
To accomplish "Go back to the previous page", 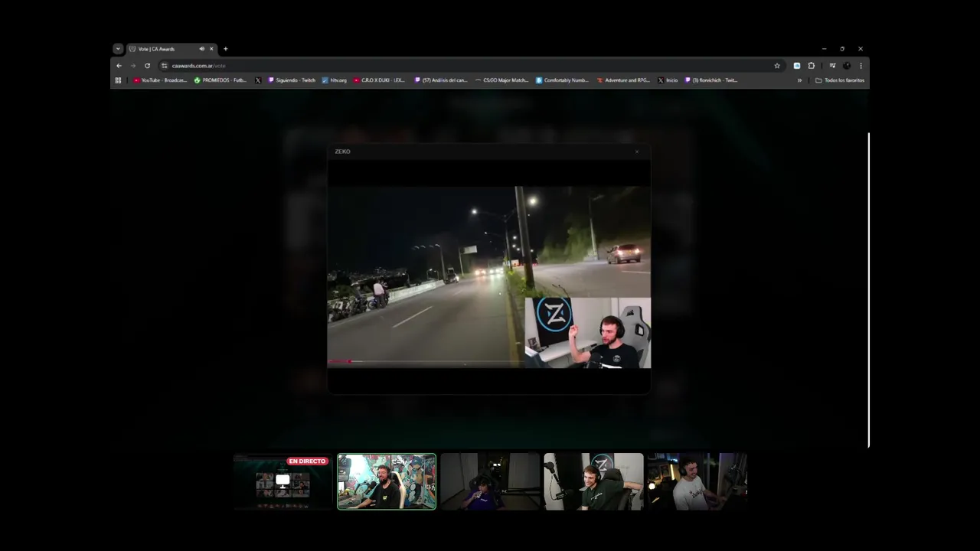I will (119, 66).
